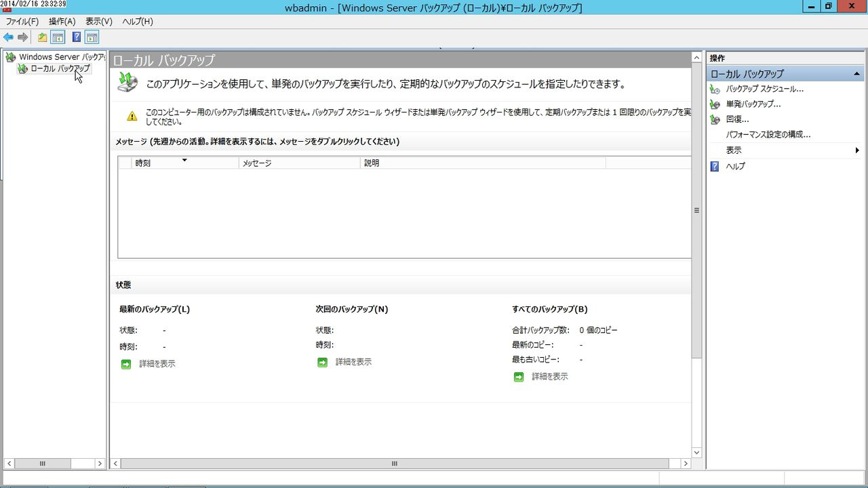
Task: Open the 操作(A) menu
Action: tap(62, 22)
